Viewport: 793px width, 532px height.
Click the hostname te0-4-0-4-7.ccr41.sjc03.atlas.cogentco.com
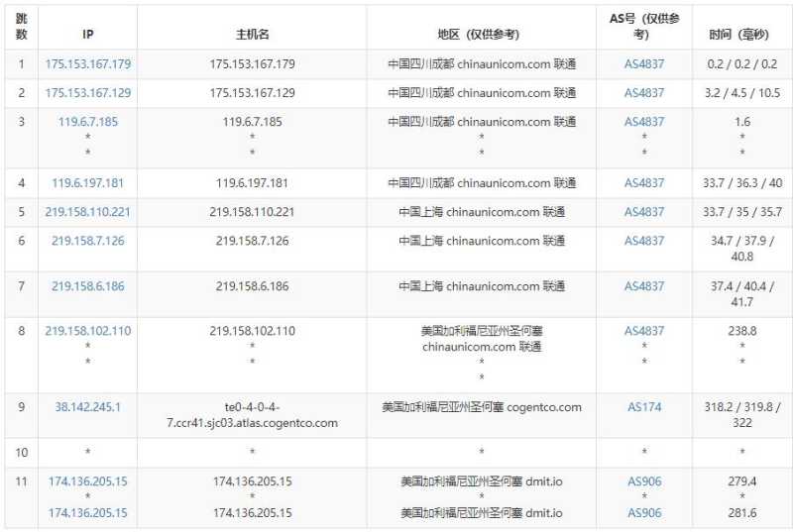pyautogui.click(x=253, y=415)
